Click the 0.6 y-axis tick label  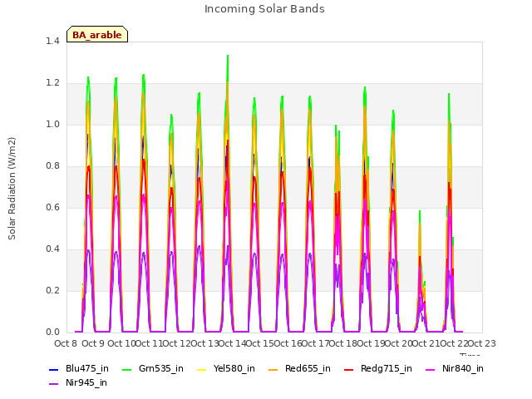(x=52, y=208)
